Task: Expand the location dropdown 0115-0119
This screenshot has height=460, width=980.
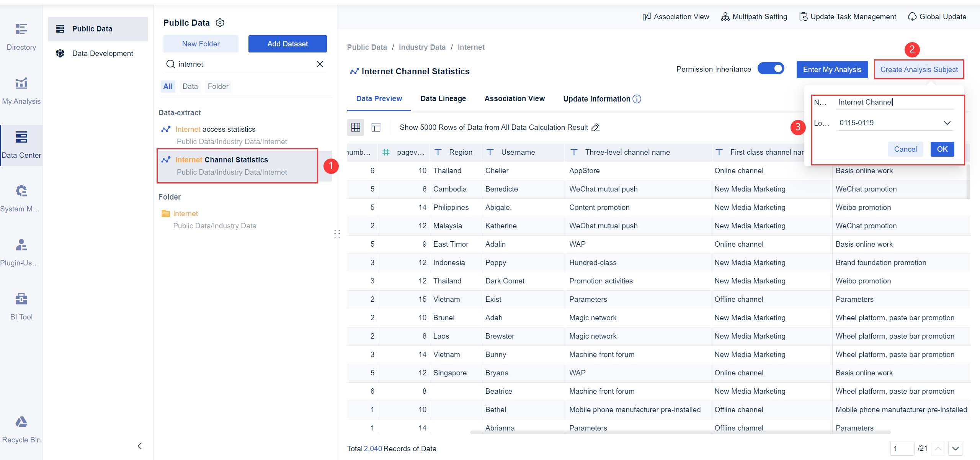Action: pyautogui.click(x=947, y=123)
